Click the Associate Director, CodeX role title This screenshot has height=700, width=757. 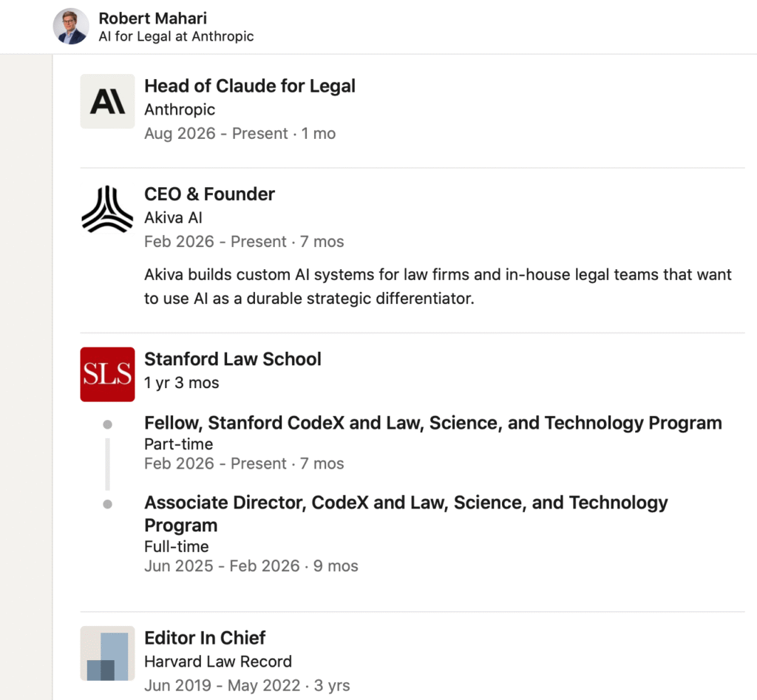[x=406, y=514]
